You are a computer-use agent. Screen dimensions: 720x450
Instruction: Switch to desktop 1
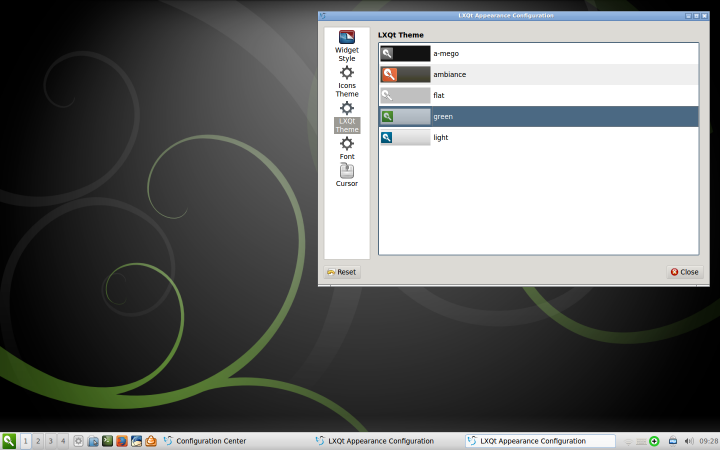click(25, 441)
